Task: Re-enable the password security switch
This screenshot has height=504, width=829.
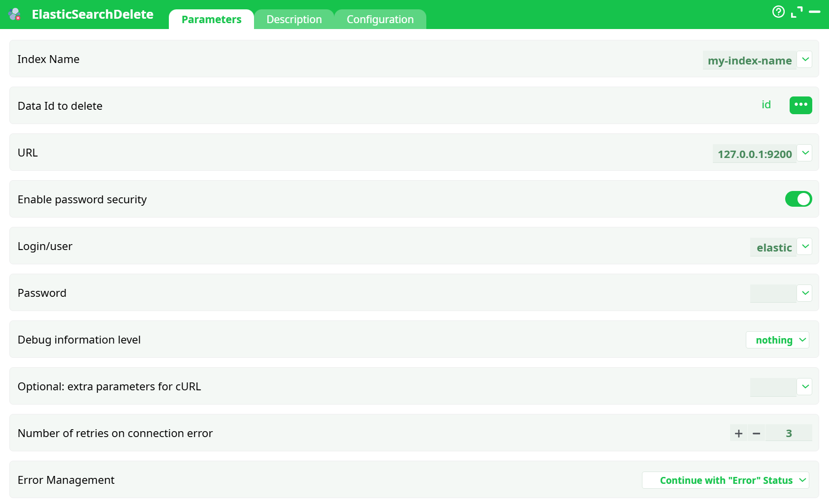Action: (x=798, y=199)
